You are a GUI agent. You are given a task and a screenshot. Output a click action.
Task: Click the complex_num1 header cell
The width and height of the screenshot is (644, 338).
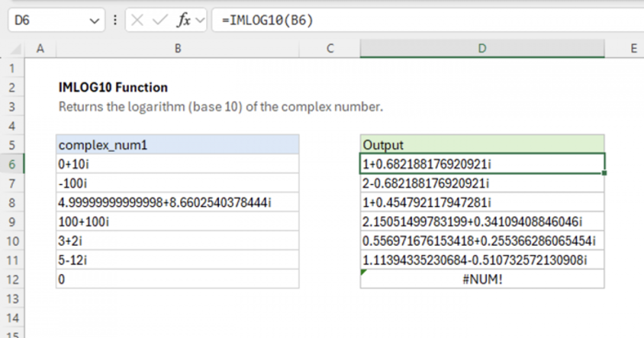click(x=178, y=145)
